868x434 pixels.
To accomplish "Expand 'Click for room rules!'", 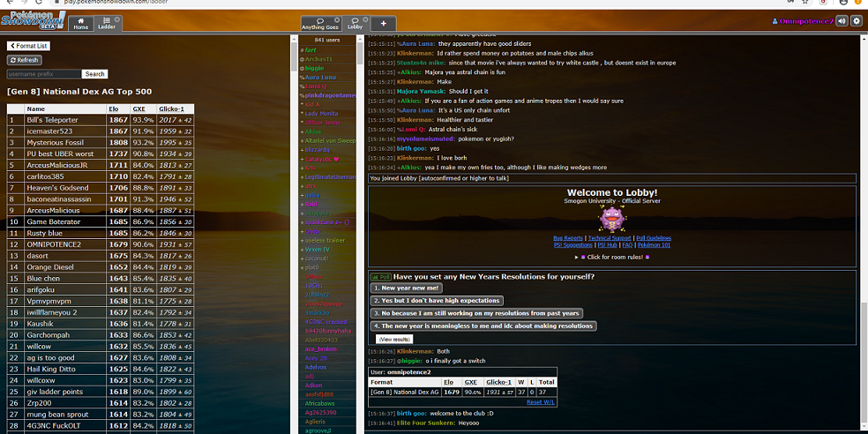I will 612,257.
